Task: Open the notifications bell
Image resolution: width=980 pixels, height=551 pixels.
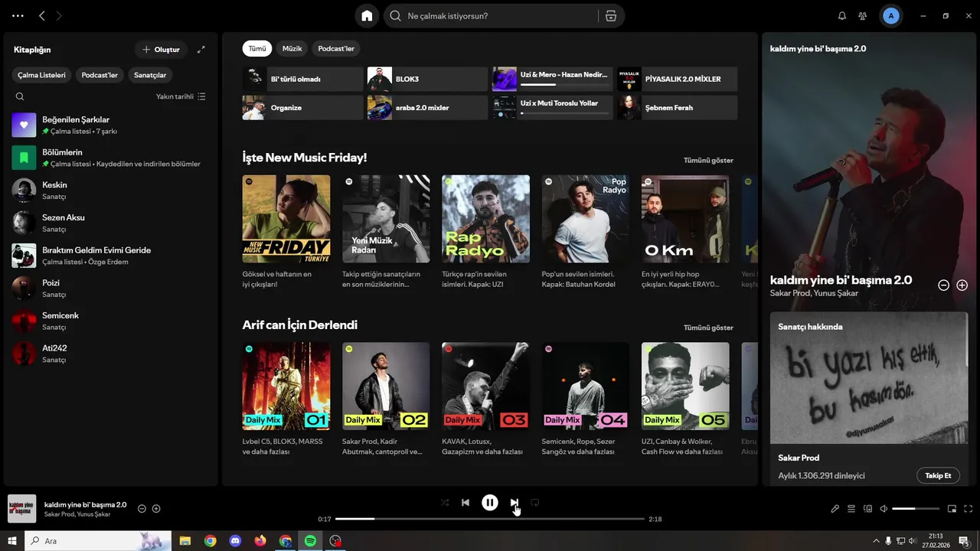Action: tap(842, 16)
